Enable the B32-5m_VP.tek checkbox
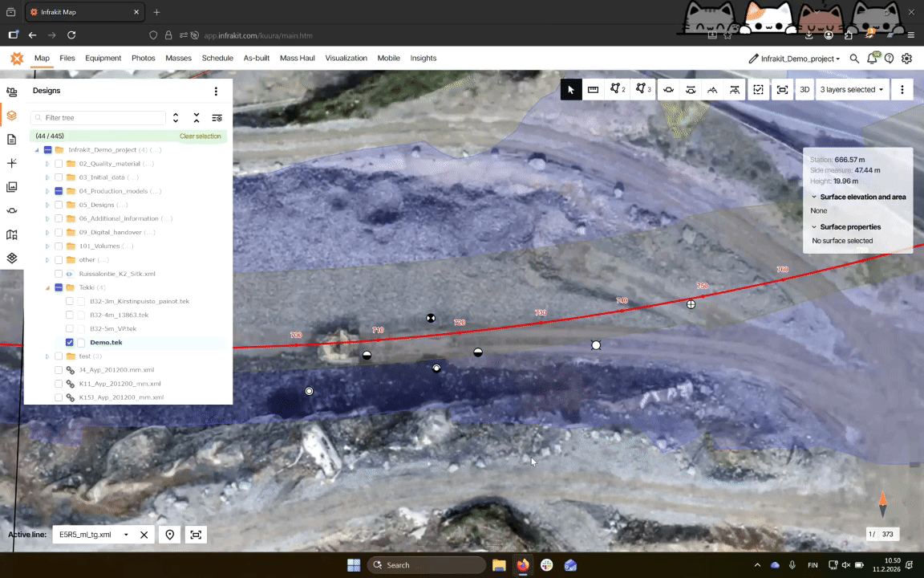 tap(70, 329)
